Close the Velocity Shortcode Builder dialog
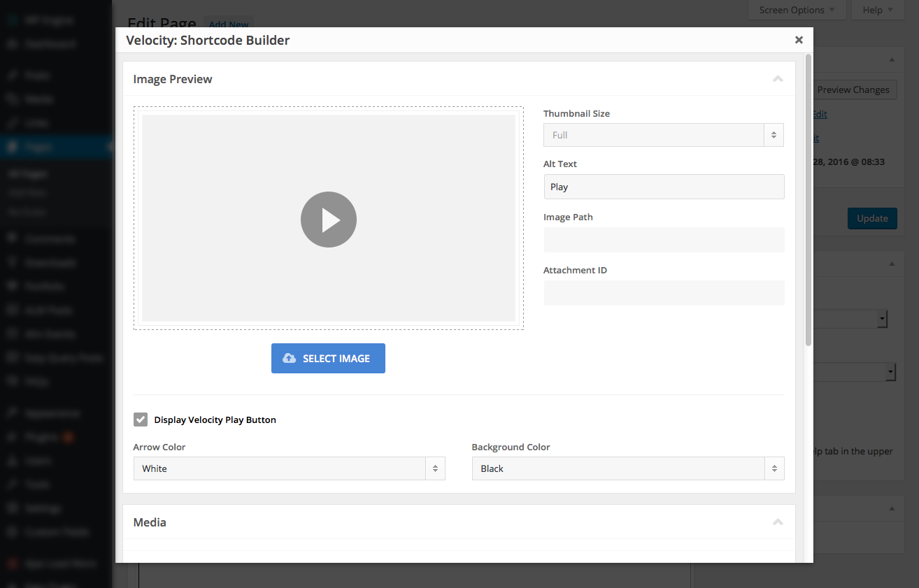The height and width of the screenshot is (588, 919). [799, 40]
